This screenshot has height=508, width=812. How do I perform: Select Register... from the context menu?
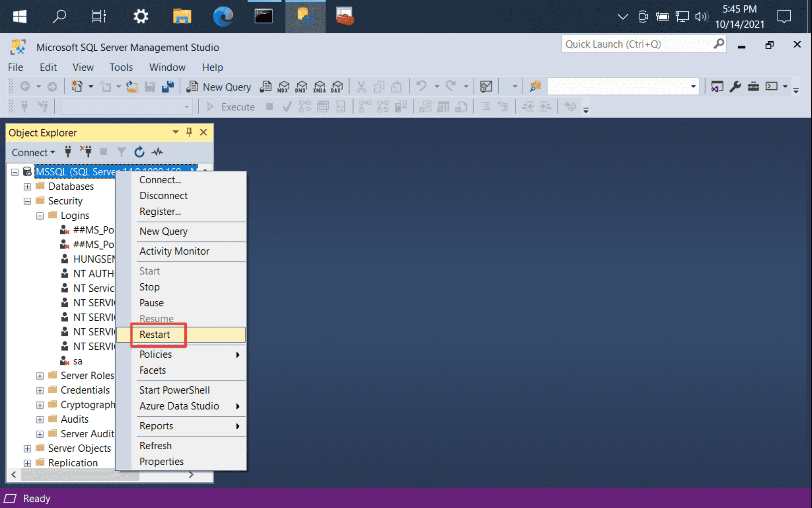point(181,212)
